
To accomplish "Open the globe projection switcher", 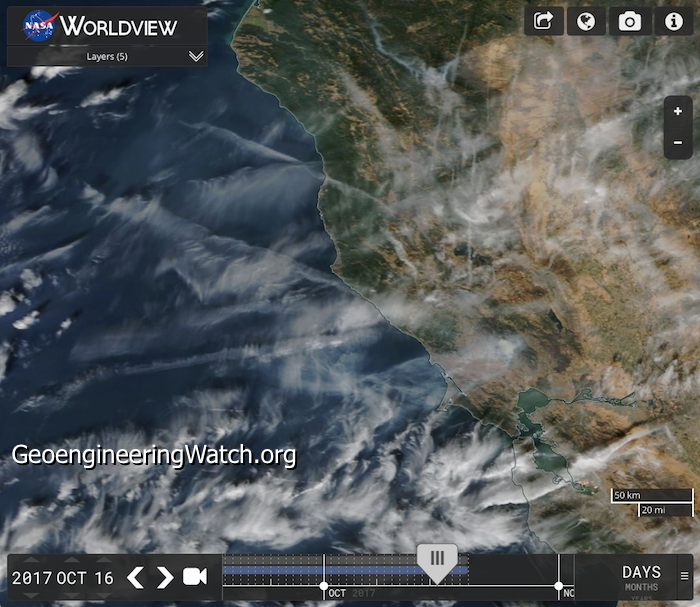I will (586, 21).
